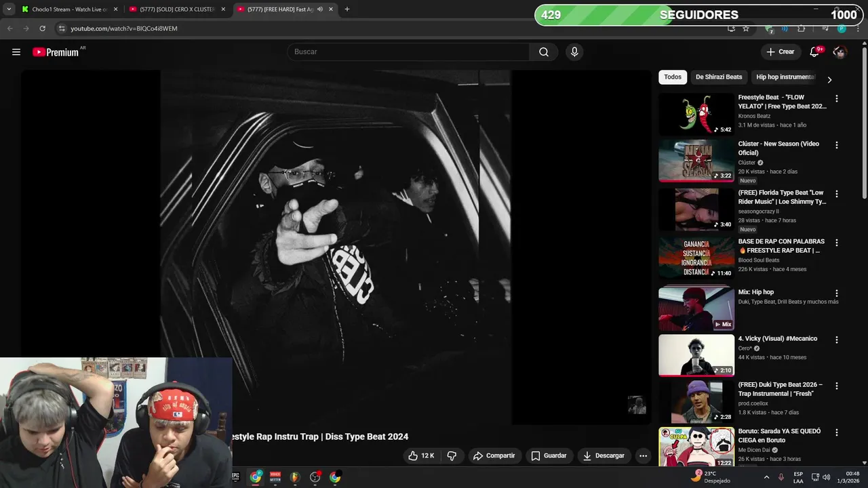Save video with Guardar button

click(549, 455)
